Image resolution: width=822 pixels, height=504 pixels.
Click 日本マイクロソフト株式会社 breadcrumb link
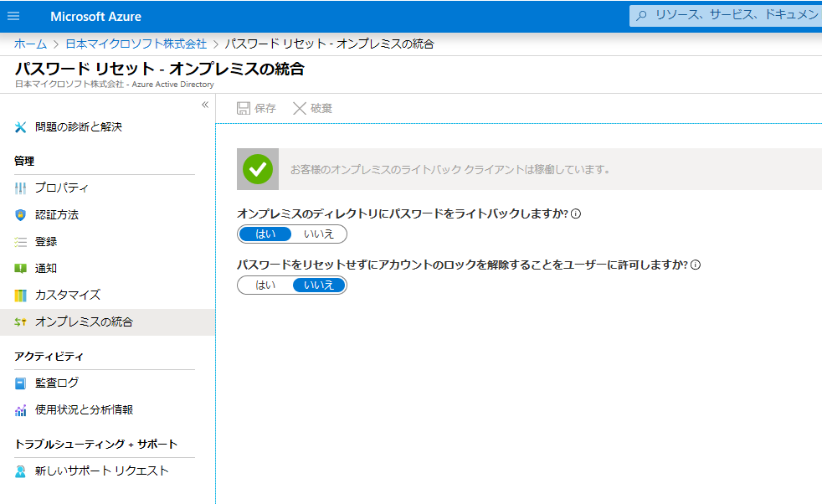(x=136, y=44)
